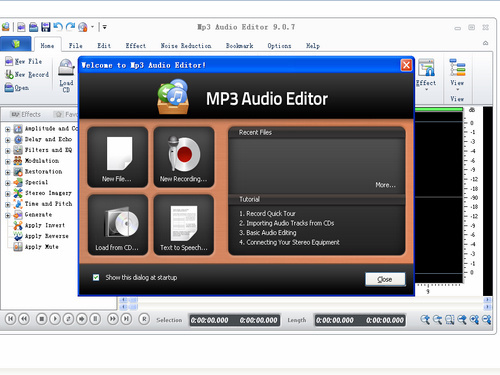This screenshot has width=500, height=375.
Task: Open the Options ribbon tab
Action: (279, 46)
